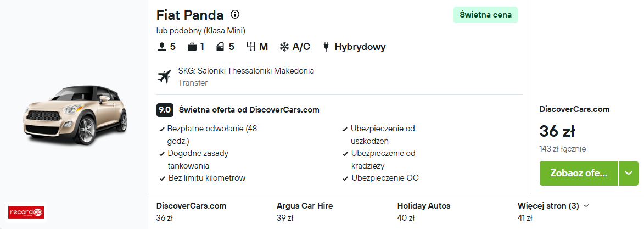Click the luggage suitcase icon
644x229 pixels.
click(x=192, y=47)
